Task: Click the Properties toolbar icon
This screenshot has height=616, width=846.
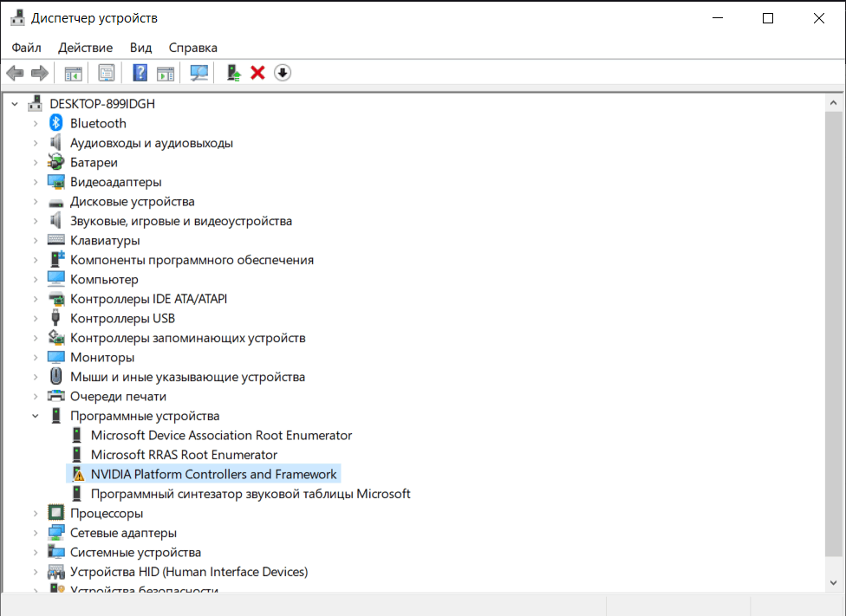Action: tap(107, 73)
